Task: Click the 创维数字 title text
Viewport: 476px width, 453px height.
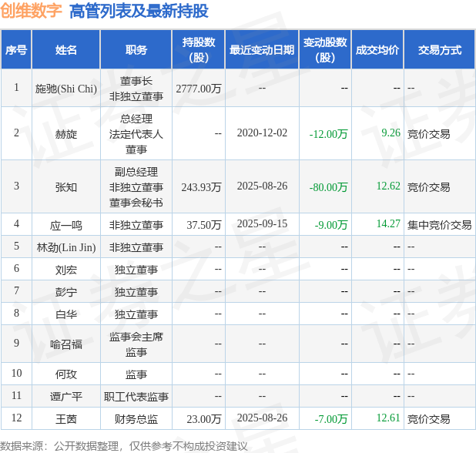Action: click(x=31, y=11)
